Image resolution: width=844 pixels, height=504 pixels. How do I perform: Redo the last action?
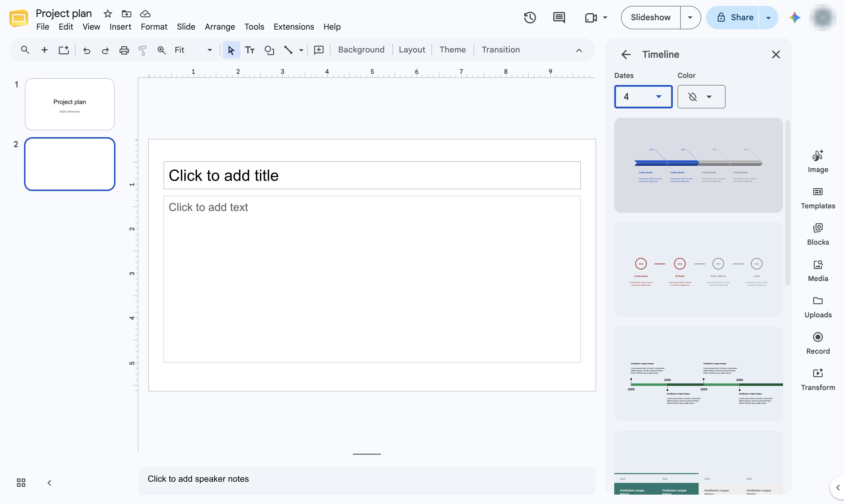(105, 50)
